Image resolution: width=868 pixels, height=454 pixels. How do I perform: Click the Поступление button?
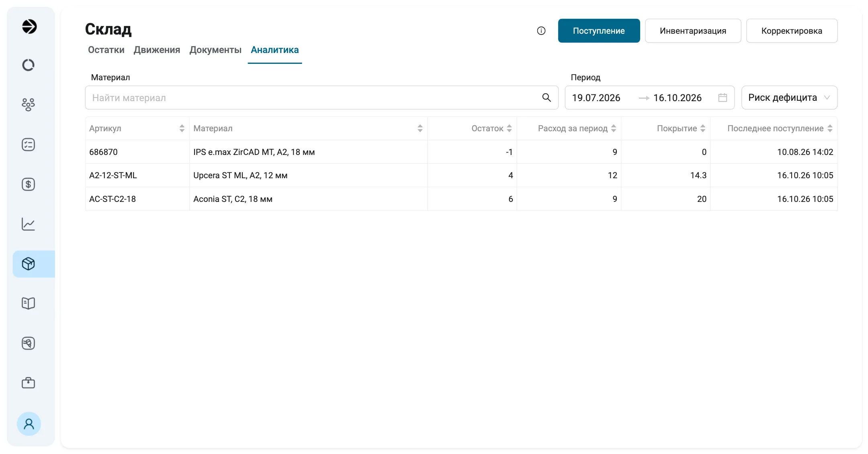(x=599, y=31)
